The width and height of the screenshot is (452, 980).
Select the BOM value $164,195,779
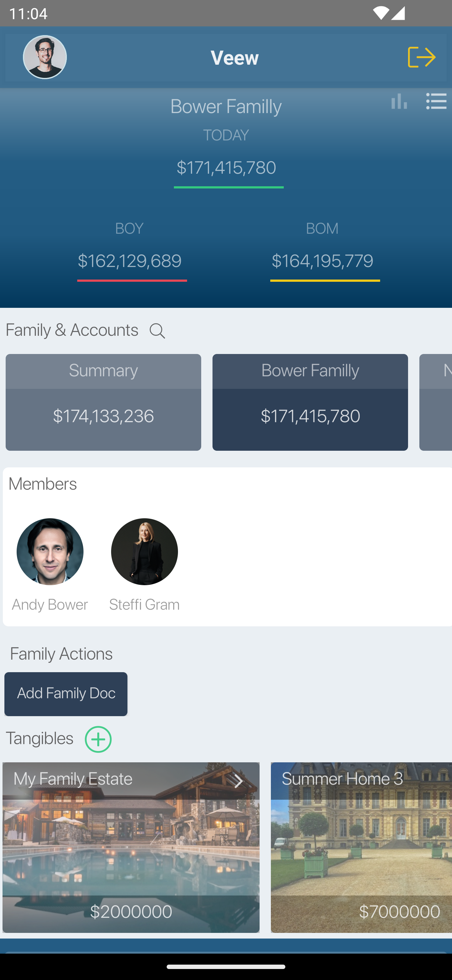click(322, 261)
